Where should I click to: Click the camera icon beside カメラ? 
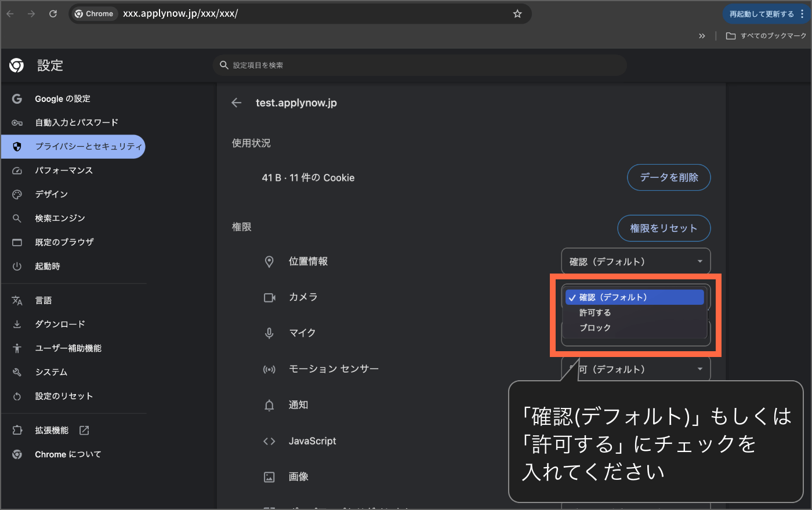pos(269,297)
